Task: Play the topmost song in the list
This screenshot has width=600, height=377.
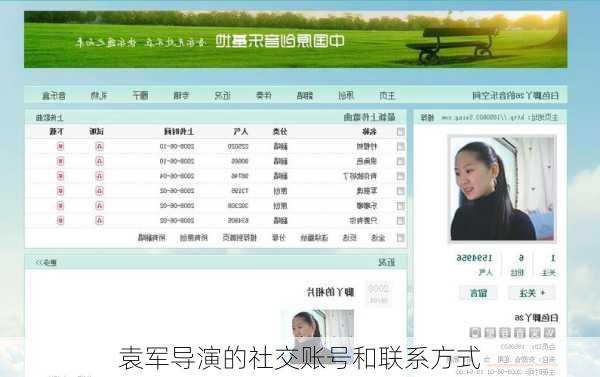Action: [99, 147]
